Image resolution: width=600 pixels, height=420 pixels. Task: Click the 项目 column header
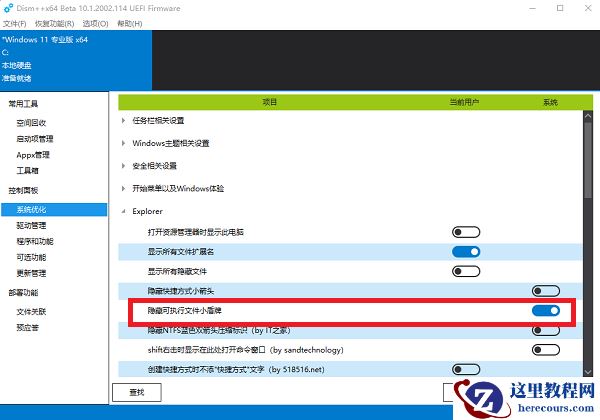pyautogui.click(x=270, y=102)
